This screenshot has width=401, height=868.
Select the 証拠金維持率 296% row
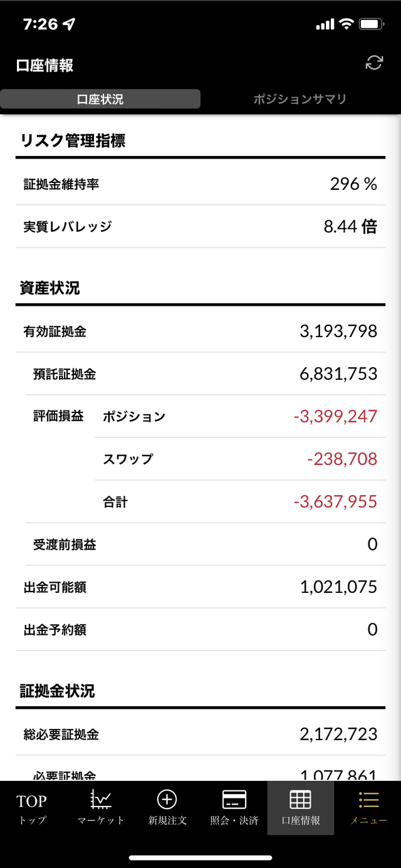point(200,184)
